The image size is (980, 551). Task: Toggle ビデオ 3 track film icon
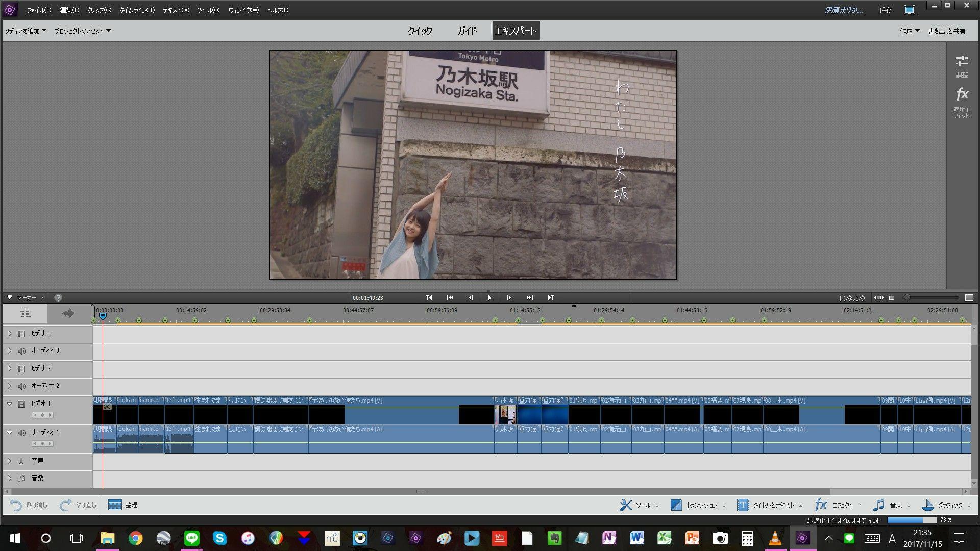pyautogui.click(x=21, y=334)
